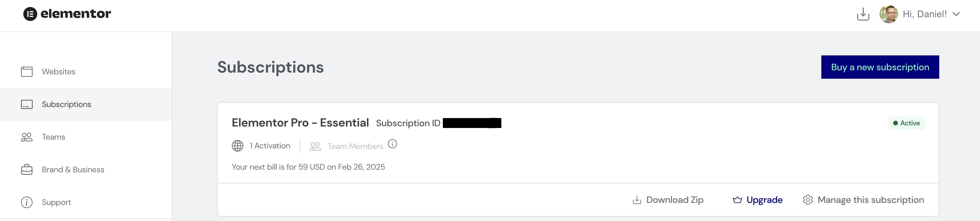Screen dimensions: 980x221
Task: Open the 1 Activation link
Action: (x=270, y=146)
